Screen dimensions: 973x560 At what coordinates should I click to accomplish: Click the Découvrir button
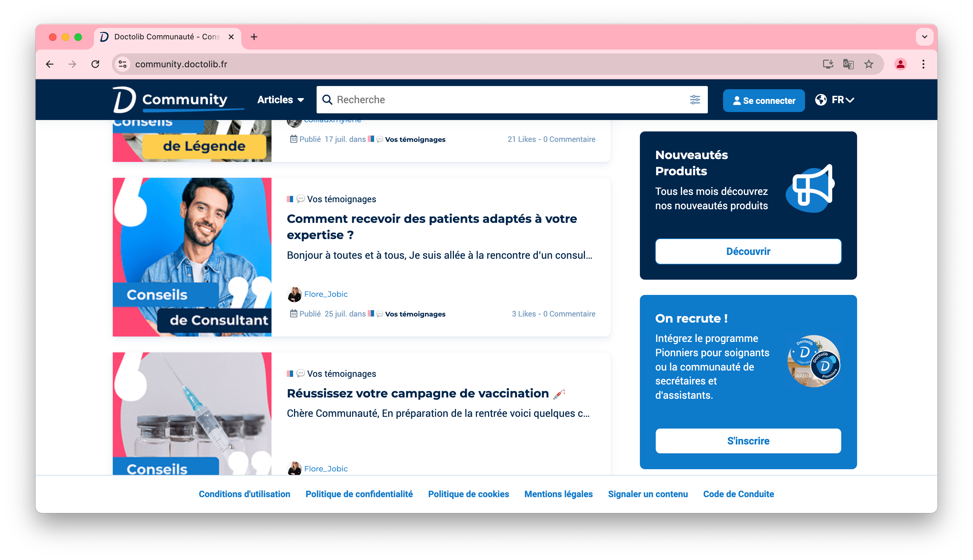click(748, 251)
